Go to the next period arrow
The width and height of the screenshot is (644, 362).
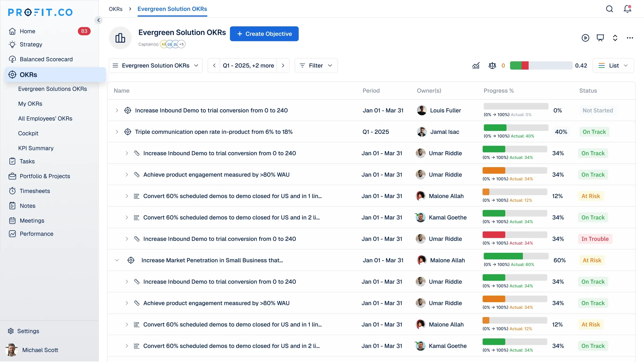283,66
